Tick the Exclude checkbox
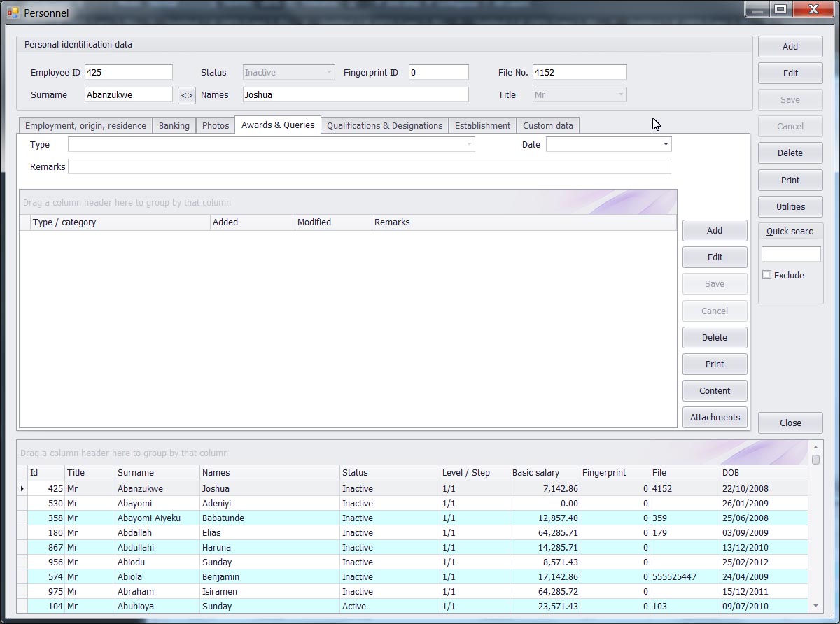The width and height of the screenshot is (840, 624). [767, 275]
